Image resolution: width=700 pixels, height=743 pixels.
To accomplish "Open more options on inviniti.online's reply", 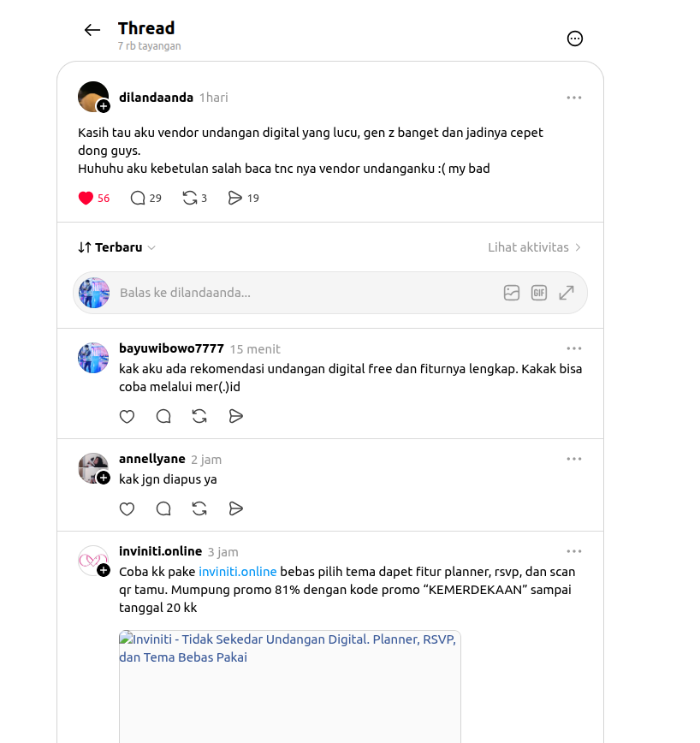I will (574, 551).
